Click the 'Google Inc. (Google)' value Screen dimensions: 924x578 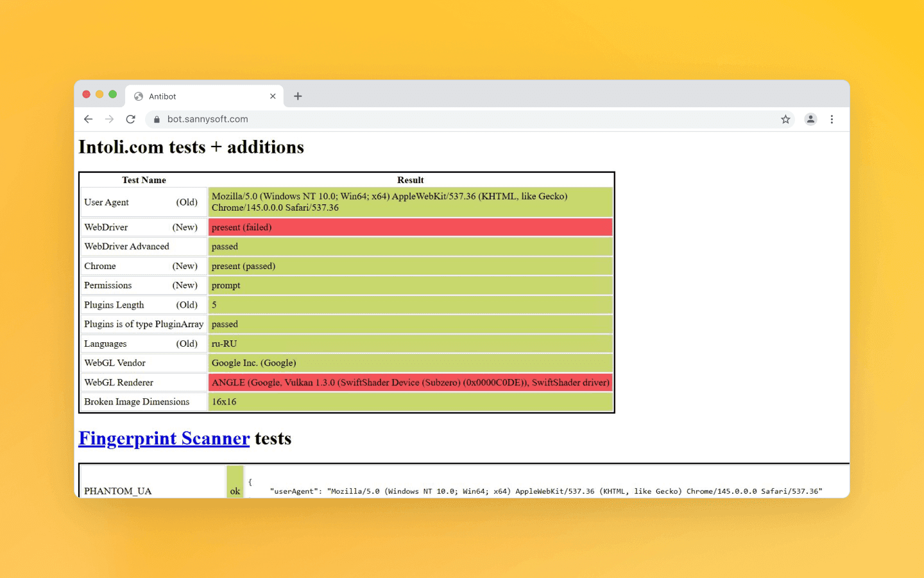point(411,363)
